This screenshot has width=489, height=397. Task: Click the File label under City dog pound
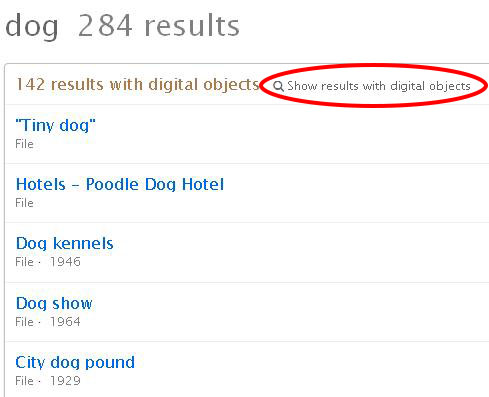click(x=24, y=381)
